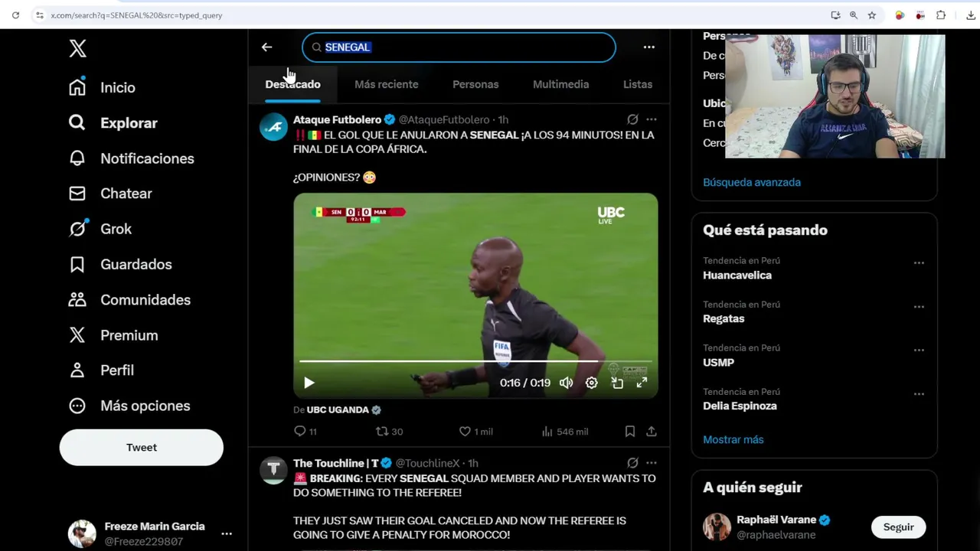The width and height of the screenshot is (980, 551).
Task: Open options for Regatas trend
Action: pos(919,307)
